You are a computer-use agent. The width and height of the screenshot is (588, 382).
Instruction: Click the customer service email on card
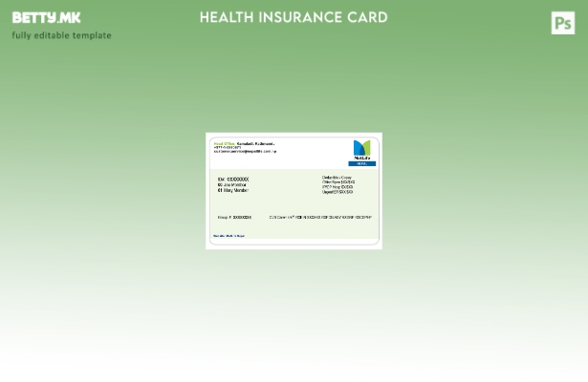(245, 151)
